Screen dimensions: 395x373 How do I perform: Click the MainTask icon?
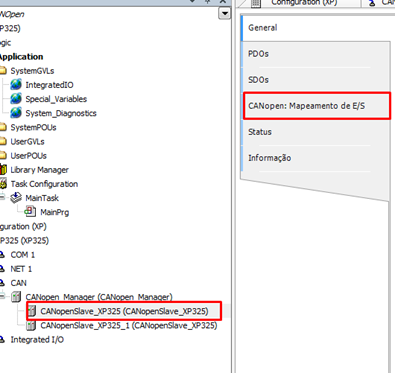tap(16, 198)
